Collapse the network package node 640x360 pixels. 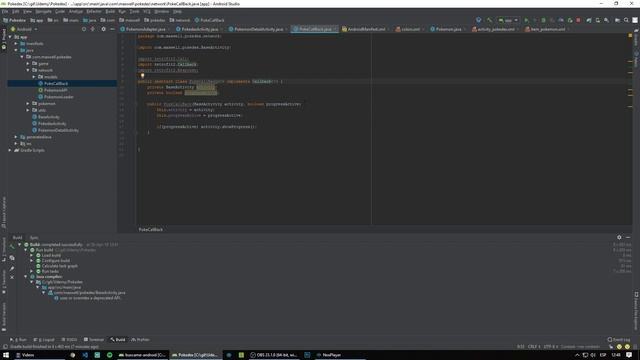pyautogui.click(x=28, y=70)
